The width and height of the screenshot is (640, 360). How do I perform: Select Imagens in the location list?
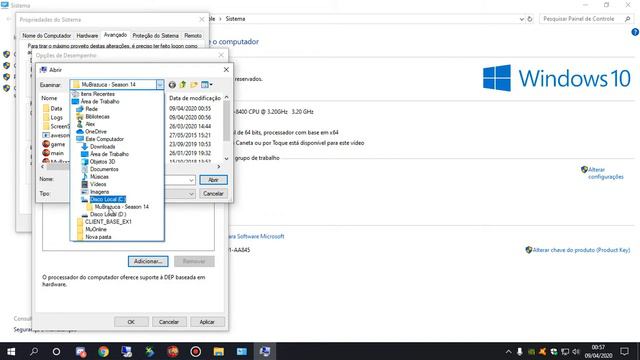99,192
